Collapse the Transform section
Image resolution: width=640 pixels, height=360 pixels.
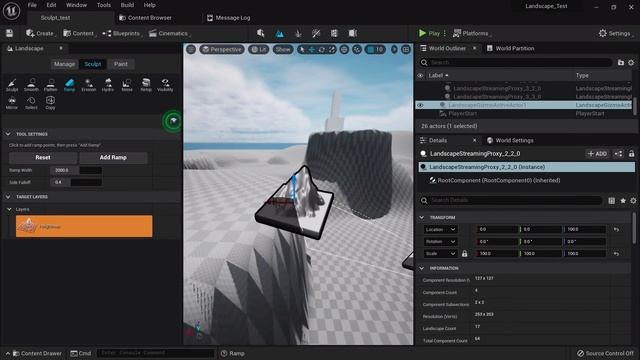click(x=422, y=218)
